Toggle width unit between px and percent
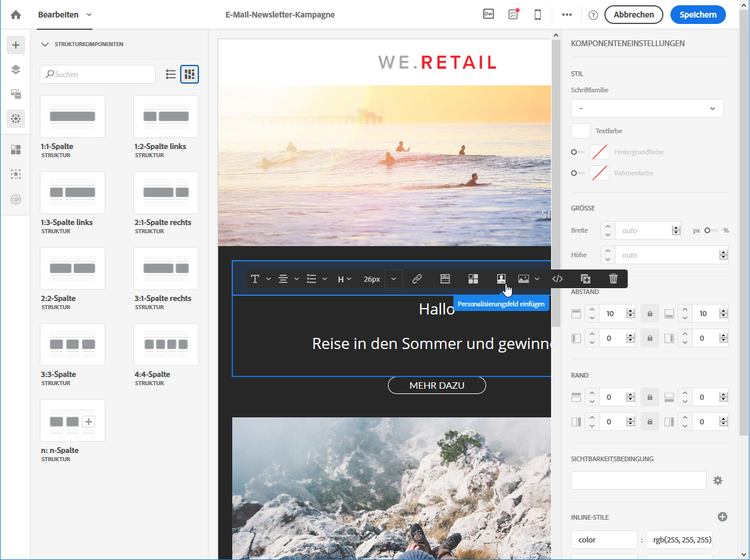Viewport: 750px width, 560px height. point(711,230)
